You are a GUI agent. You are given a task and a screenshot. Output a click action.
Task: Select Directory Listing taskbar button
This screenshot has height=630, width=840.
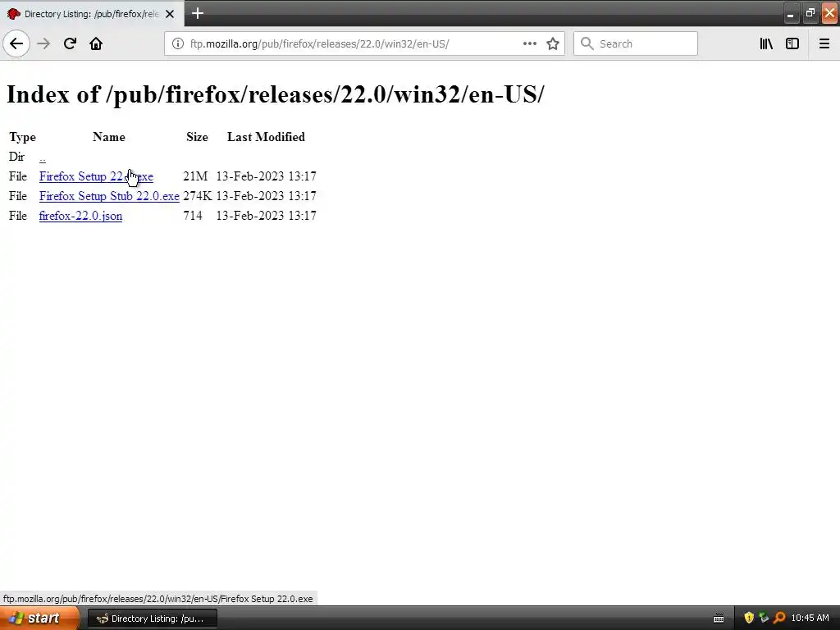pyautogui.click(x=152, y=619)
